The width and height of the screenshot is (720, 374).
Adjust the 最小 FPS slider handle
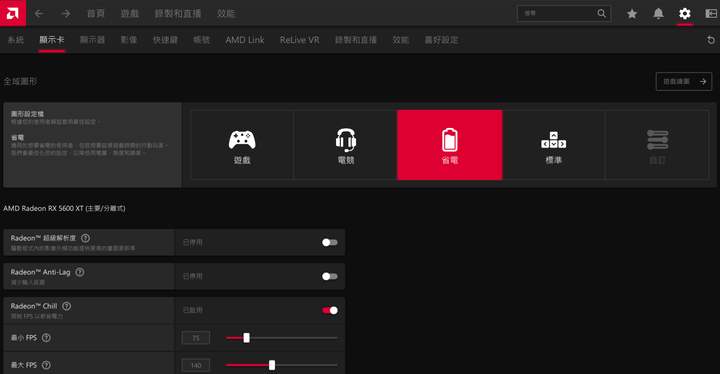coord(247,338)
